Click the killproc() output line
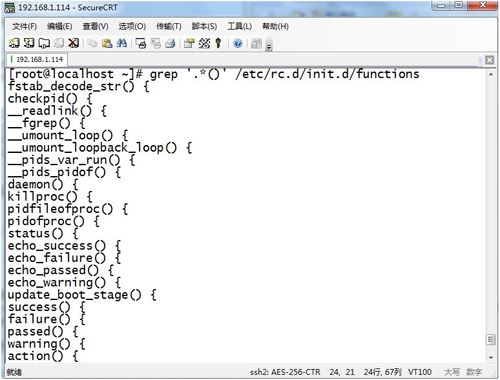Screen dimensions: 500x380 [x=50, y=197]
